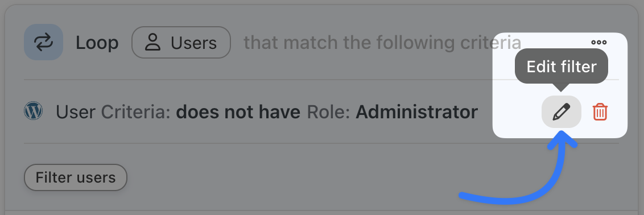The height and width of the screenshot is (215, 644).
Task: Click the Loop heading label
Action: [x=97, y=43]
